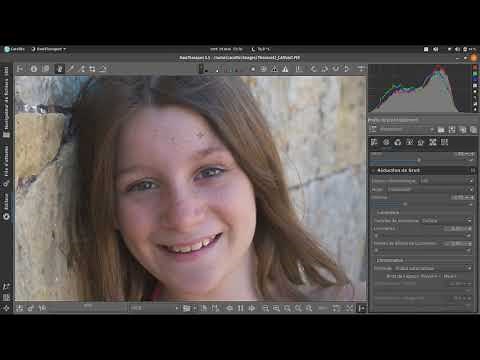Rotate image left
The width and height of the screenshot is (480, 360).
click(313, 69)
